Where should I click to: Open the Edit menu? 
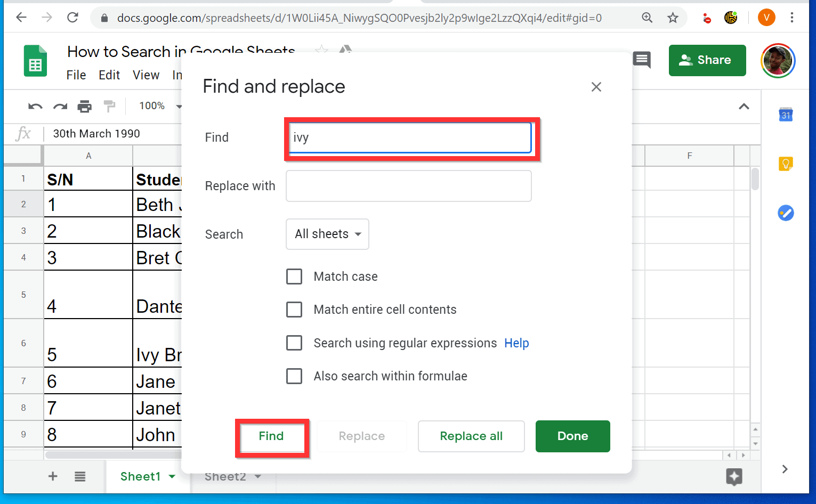[x=109, y=75]
